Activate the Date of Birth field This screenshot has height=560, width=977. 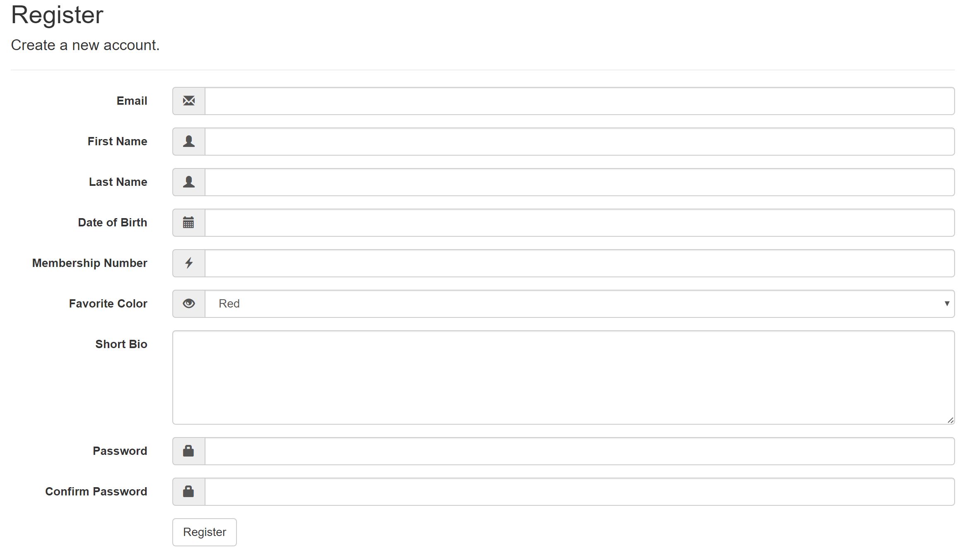[580, 223]
